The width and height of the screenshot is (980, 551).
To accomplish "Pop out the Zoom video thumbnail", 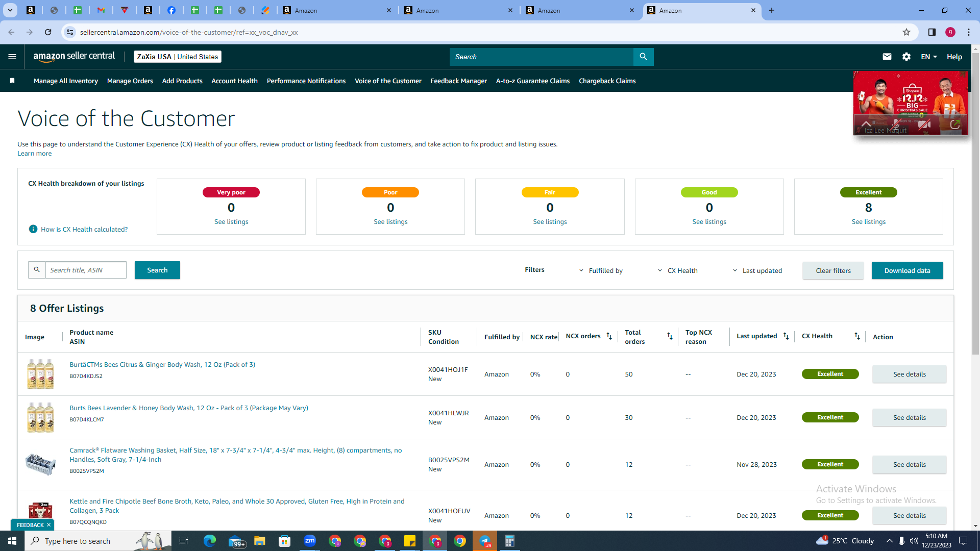I will click(955, 124).
